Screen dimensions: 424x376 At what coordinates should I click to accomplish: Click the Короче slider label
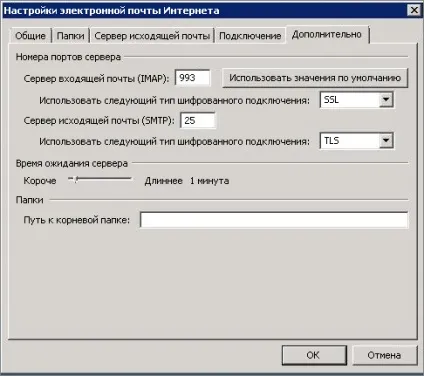pos(40,181)
